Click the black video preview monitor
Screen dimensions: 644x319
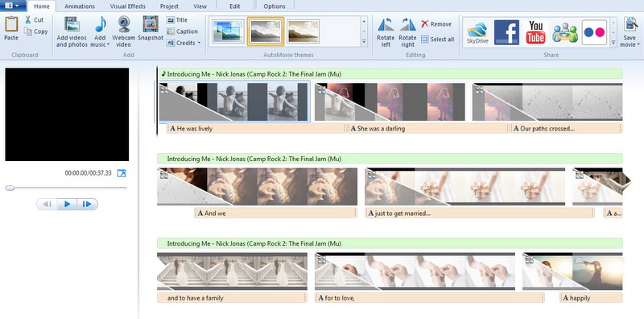[x=67, y=114]
